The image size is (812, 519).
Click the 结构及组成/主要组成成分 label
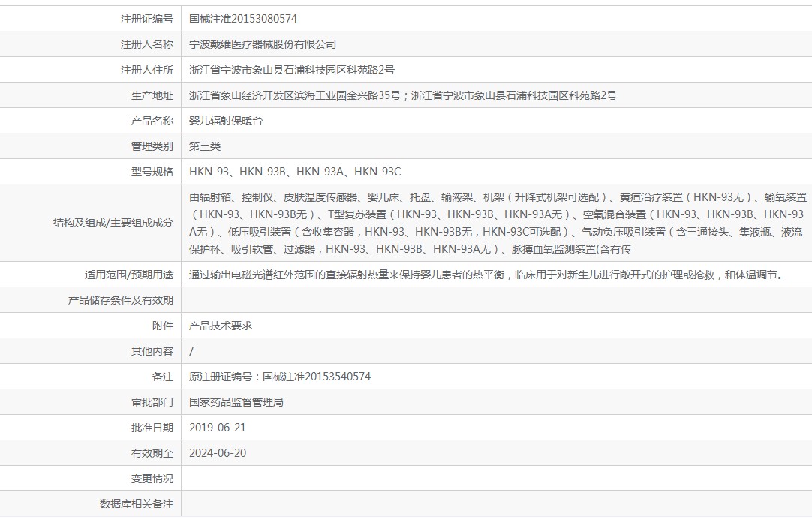pyautogui.click(x=113, y=223)
